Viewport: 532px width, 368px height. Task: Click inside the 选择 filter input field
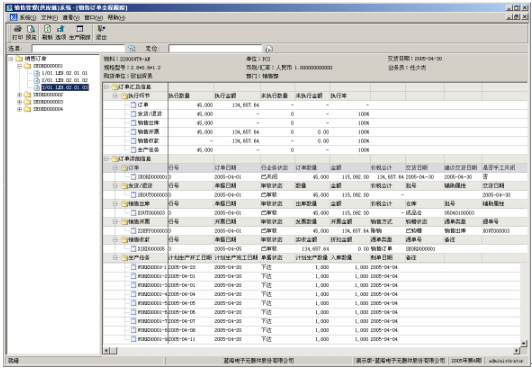click(x=78, y=49)
